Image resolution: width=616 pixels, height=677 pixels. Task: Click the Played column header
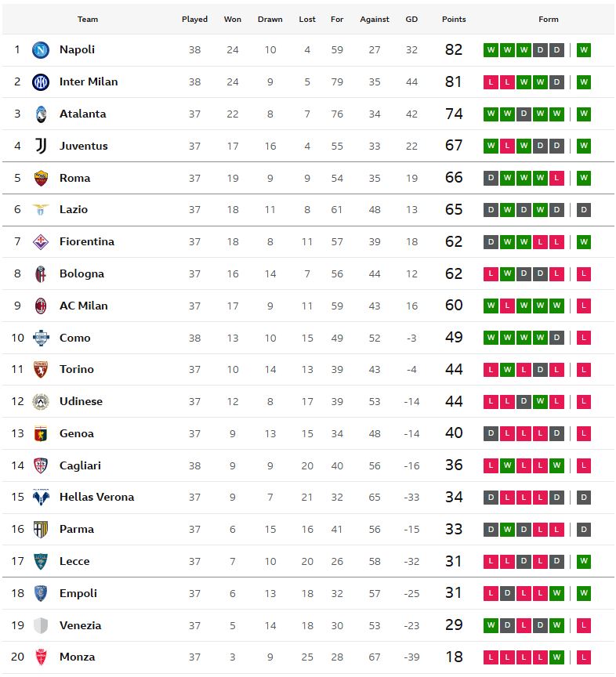[x=194, y=20]
